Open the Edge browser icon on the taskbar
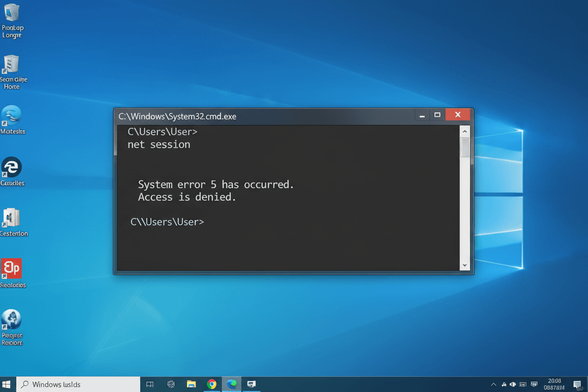 click(x=231, y=384)
